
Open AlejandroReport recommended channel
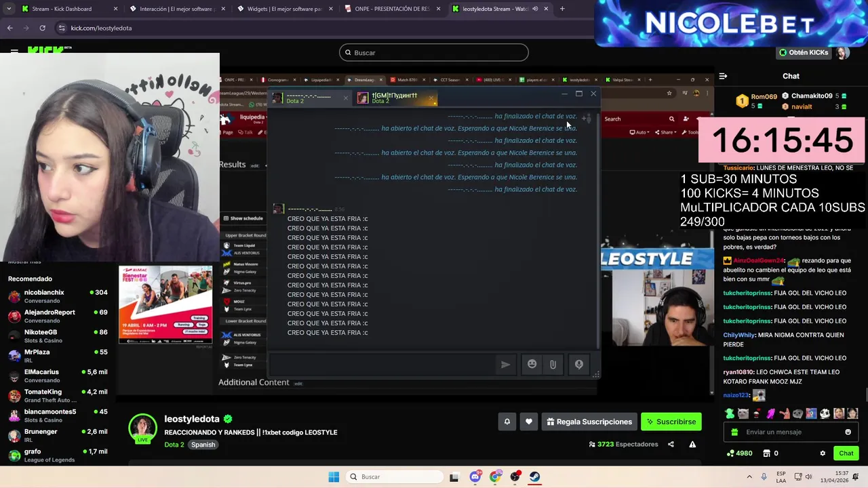point(58,316)
